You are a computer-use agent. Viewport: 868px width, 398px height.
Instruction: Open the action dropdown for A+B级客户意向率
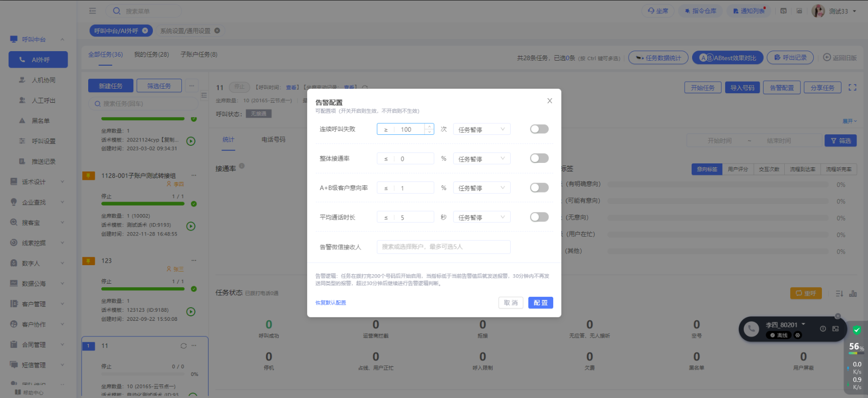pyautogui.click(x=481, y=188)
